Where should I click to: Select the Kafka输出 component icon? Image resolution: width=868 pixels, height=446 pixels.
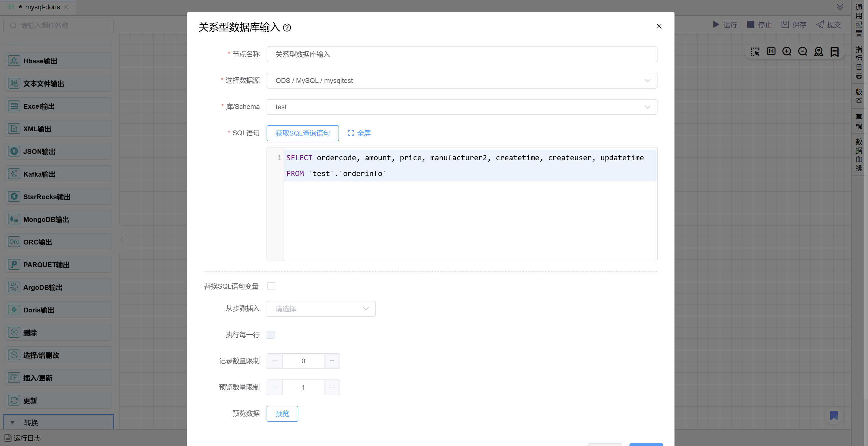(x=14, y=174)
